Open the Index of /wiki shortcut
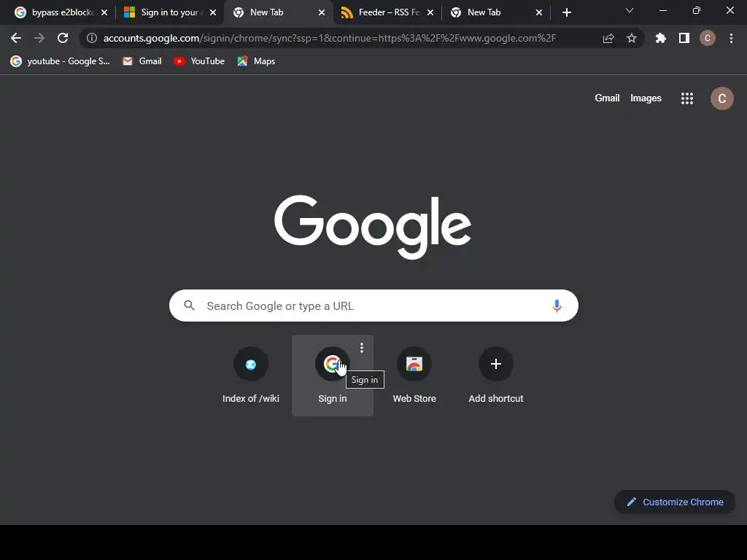747x560 pixels. click(x=251, y=376)
